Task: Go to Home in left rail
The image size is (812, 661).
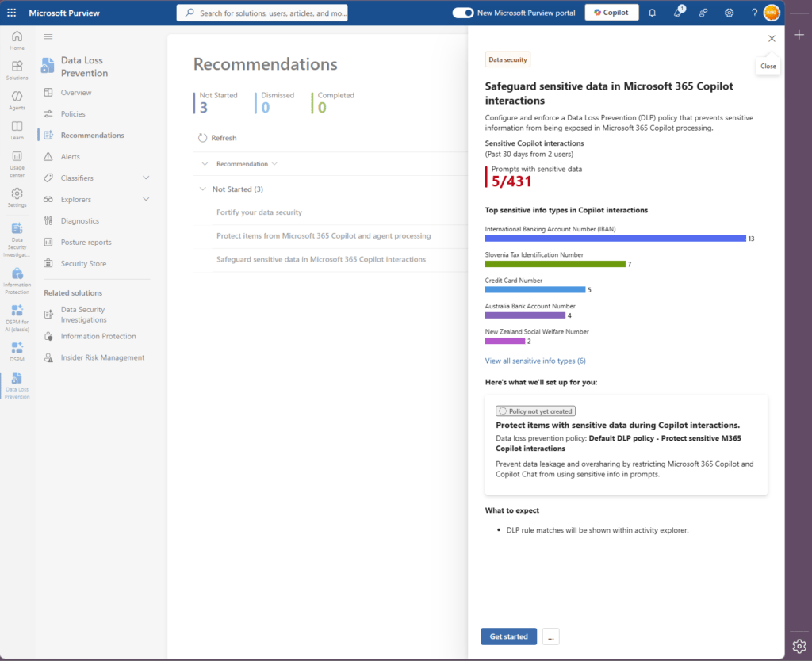Action: 17,40
